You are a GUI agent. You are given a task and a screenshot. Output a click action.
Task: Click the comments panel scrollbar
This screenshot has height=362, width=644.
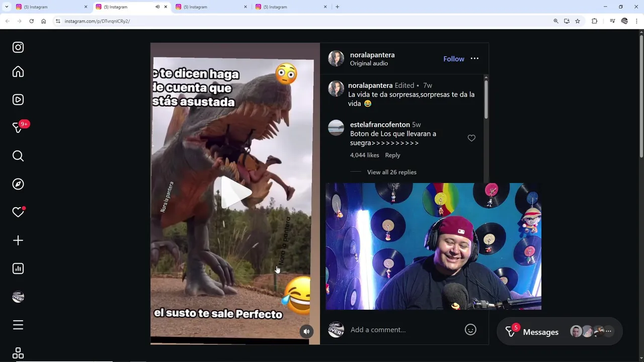(x=486, y=99)
